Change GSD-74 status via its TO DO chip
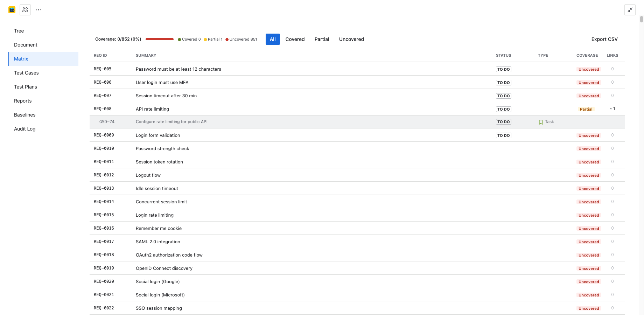Image resolution: width=644 pixels, height=315 pixels. (x=503, y=121)
